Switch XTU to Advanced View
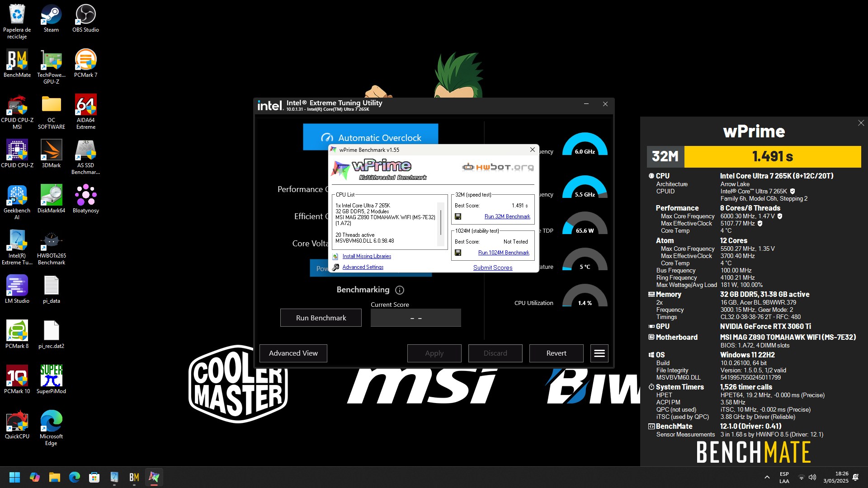Viewport: 868px width, 488px height. [293, 353]
